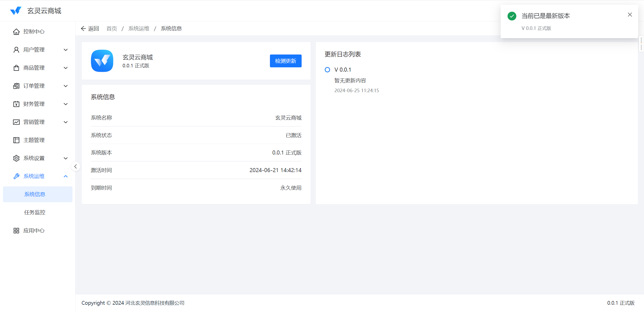The height and width of the screenshot is (311, 644).
Task: Select the 系统信息 submenu item
Action: point(35,194)
